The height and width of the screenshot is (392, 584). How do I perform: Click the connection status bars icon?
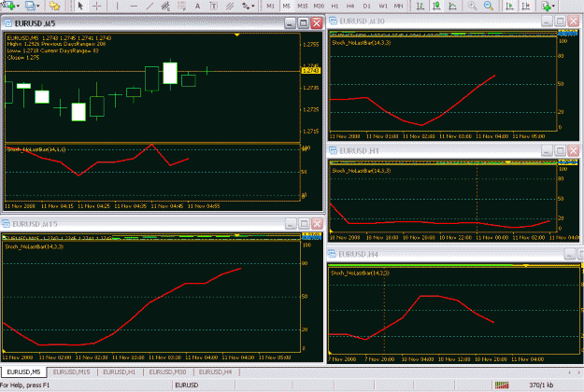coord(502,385)
